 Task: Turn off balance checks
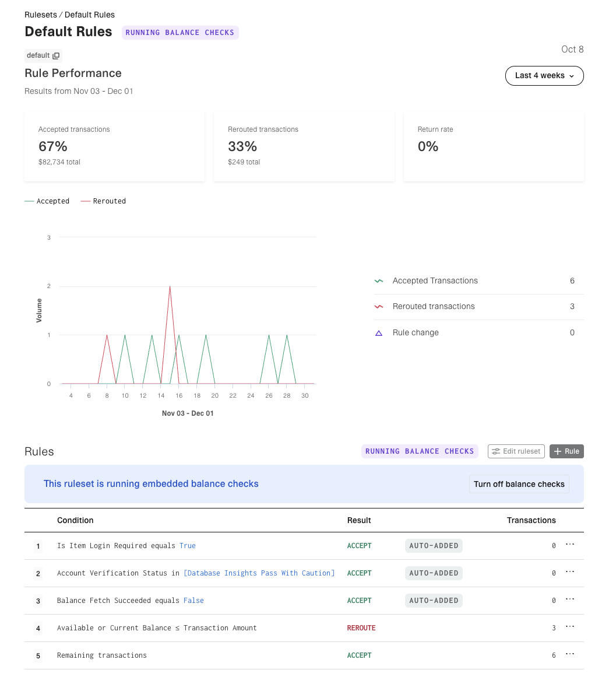[519, 484]
